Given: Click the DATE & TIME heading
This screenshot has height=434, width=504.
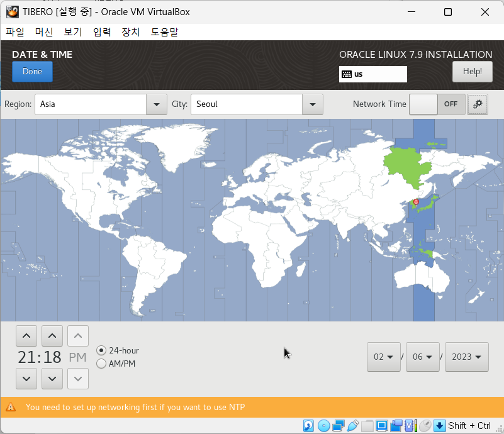Looking at the screenshot, I should pyautogui.click(x=42, y=55).
